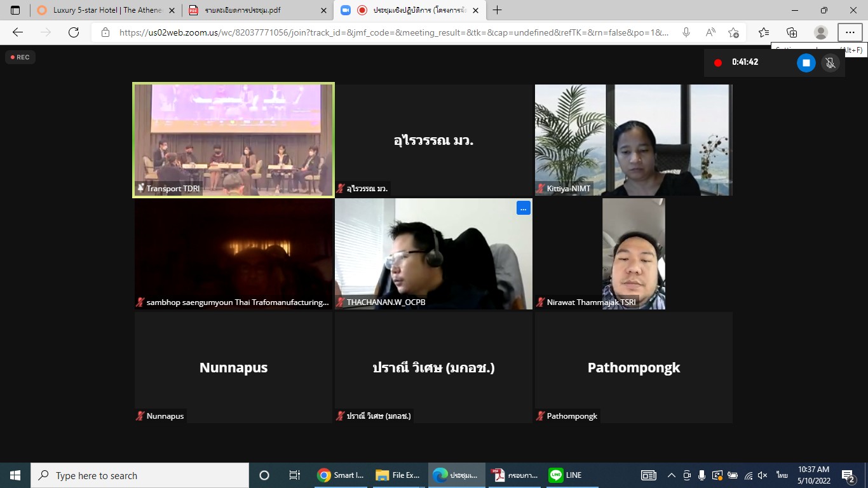Image resolution: width=868 pixels, height=488 pixels.
Task: Open the browser profile account icon
Action: (x=821, y=32)
